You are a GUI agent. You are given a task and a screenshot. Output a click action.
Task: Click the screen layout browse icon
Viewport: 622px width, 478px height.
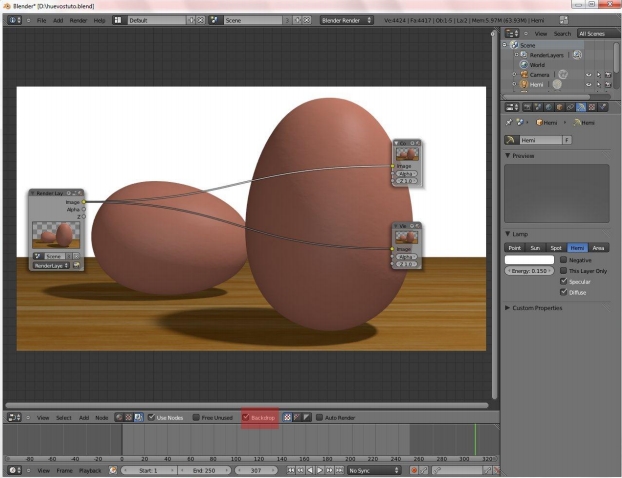coord(118,20)
